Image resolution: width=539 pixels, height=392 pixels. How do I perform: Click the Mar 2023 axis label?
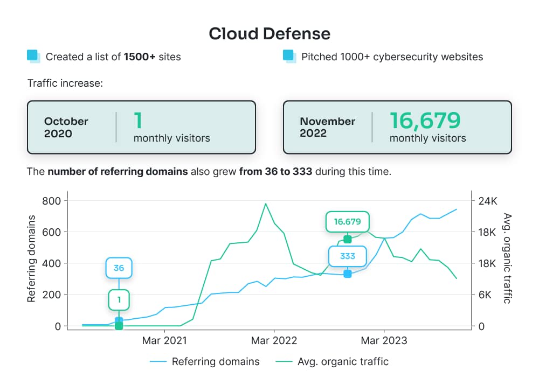click(384, 340)
